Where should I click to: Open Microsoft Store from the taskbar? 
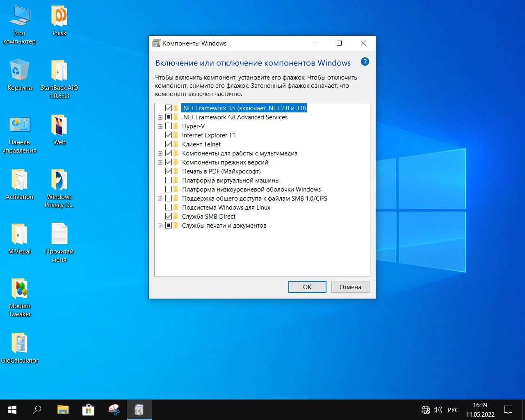click(88, 410)
